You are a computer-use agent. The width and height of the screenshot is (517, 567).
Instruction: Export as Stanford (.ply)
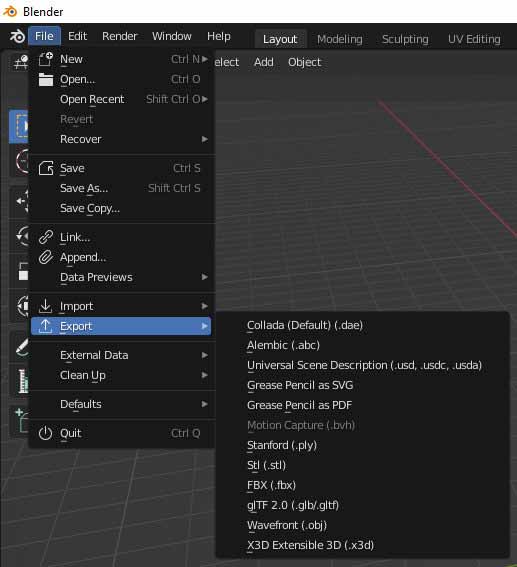363,445
